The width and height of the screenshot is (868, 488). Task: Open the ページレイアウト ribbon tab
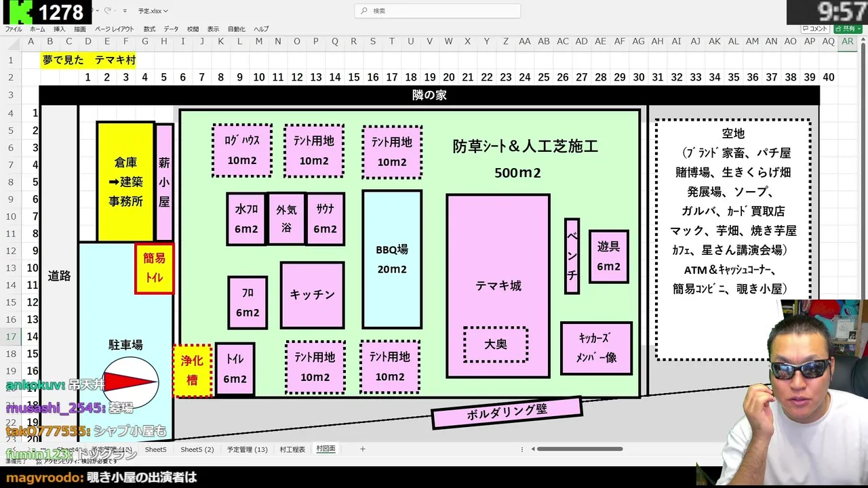point(115,29)
